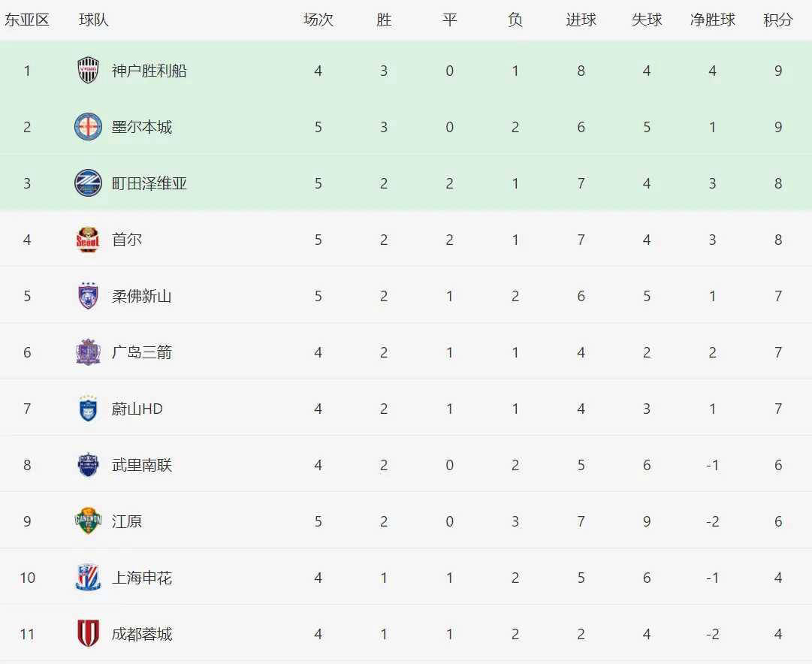
Task: Click the Machida Zelvia team badge
Action: click(x=88, y=183)
